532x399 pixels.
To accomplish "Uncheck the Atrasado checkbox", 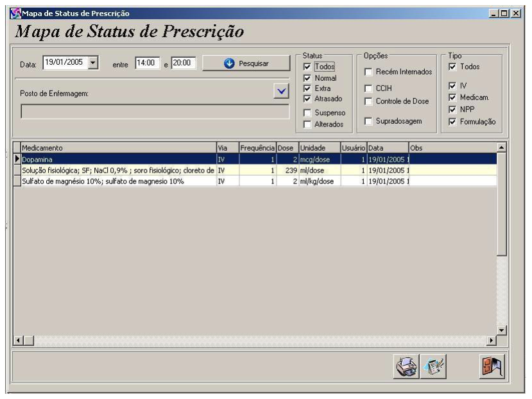I will click(x=307, y=99).
